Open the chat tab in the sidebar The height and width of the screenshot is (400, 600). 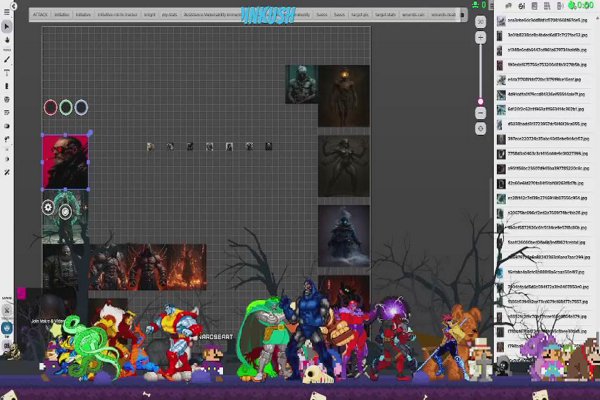pyautogui.click(x=509, y=6)
